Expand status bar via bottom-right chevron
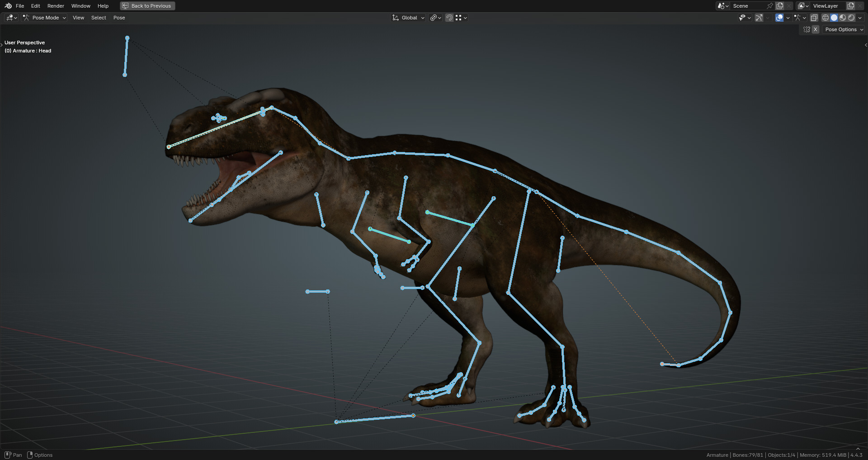 pyautogui.click(x=858, y=449)
